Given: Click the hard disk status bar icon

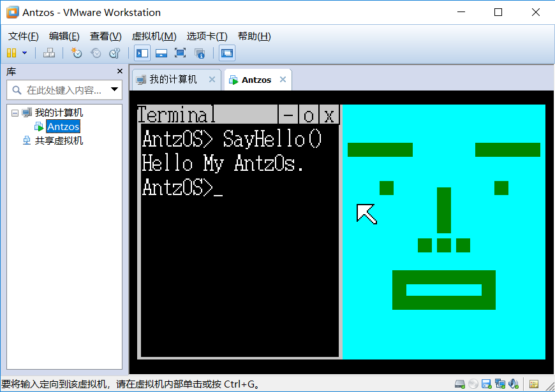Looking at the screenshot, I should [x=460, y=384].
